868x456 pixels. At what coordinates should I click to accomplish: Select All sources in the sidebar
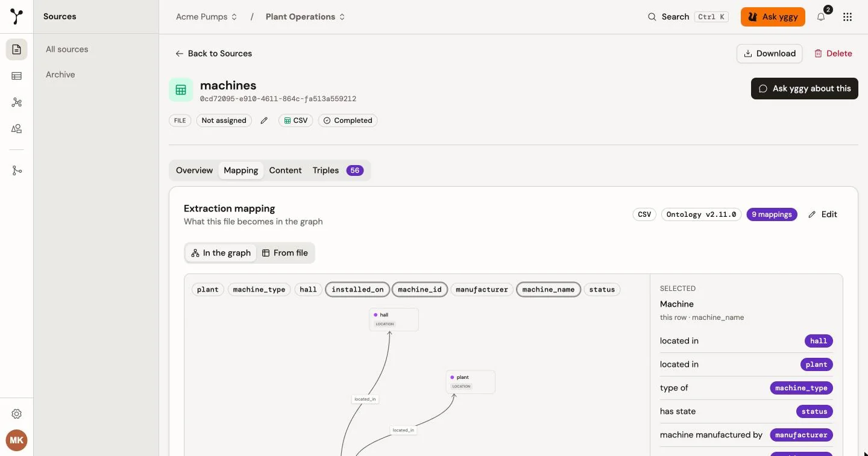(x=67, y=49)
